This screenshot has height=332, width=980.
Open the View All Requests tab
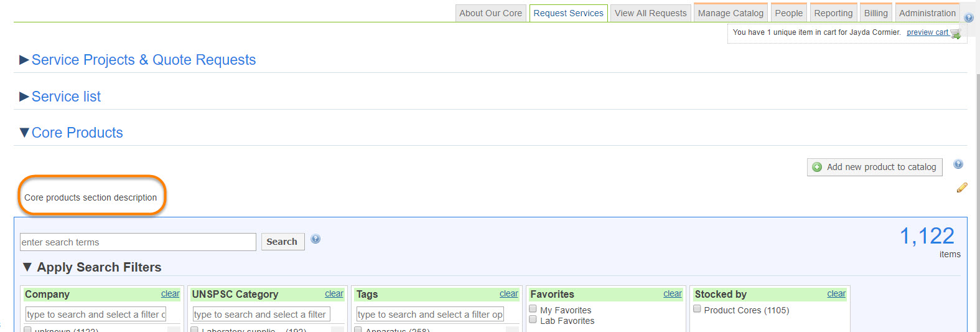click(650, 13)
